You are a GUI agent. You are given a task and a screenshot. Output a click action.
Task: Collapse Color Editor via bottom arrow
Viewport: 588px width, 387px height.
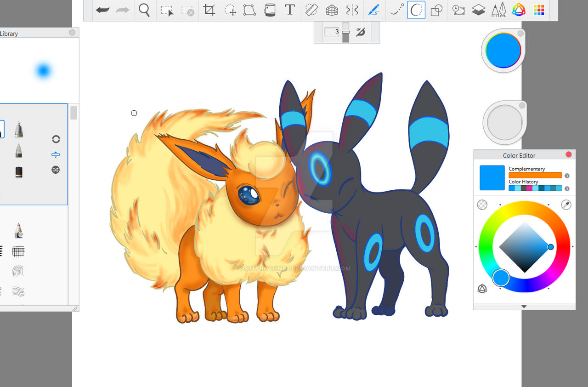click(524, 307)
